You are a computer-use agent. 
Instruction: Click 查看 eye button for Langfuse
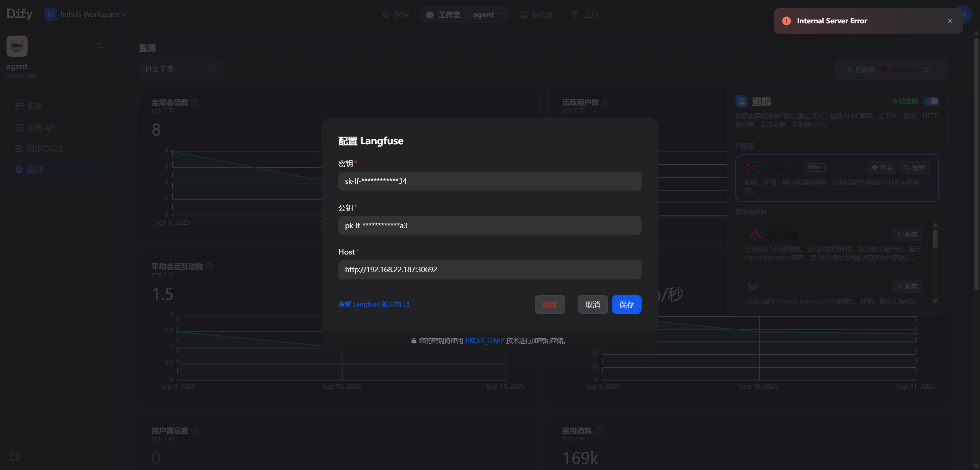pyautogui.click(x=882, y=168)
